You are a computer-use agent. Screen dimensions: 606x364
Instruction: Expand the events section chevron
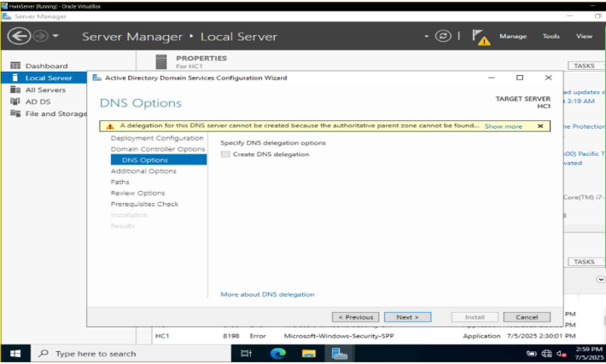(x=601, y=280)
